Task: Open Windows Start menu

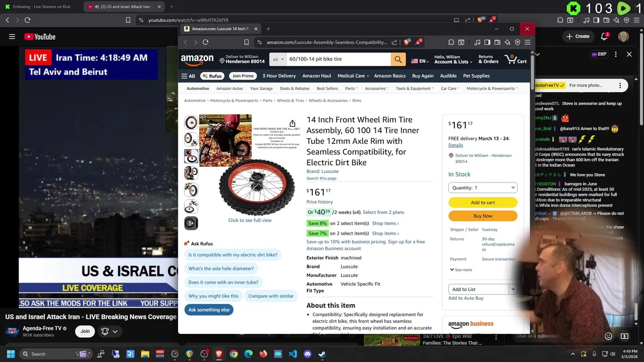Action: pyautogui.click(x=11, y=354)
